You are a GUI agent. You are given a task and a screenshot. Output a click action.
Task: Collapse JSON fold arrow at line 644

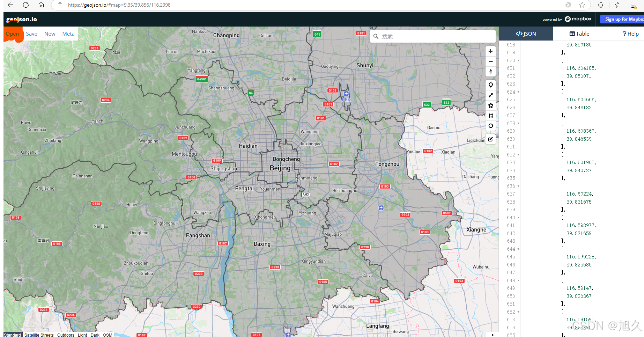click(518, 249)
